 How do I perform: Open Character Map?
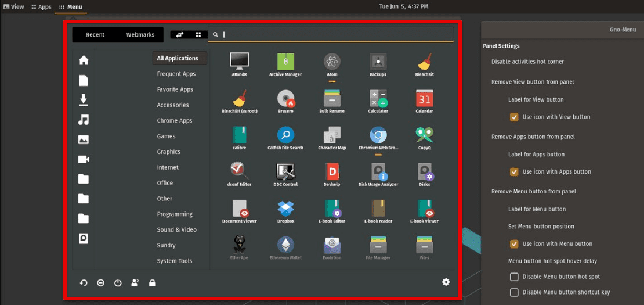pos(332,138)
